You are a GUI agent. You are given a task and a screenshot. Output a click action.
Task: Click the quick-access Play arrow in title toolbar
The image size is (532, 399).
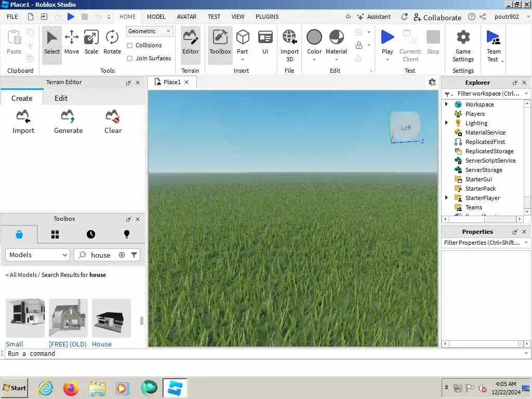pos(71,17)
